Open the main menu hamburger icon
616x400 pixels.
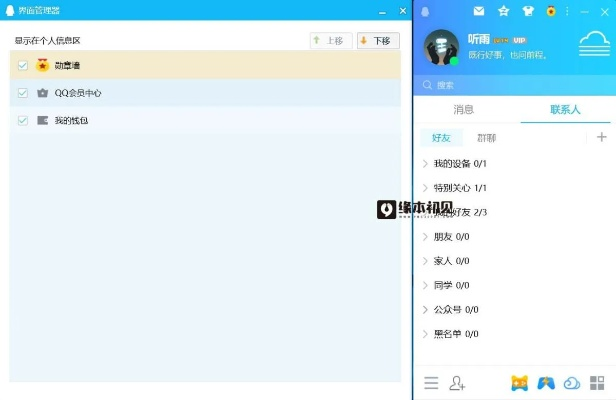point(431,382)
